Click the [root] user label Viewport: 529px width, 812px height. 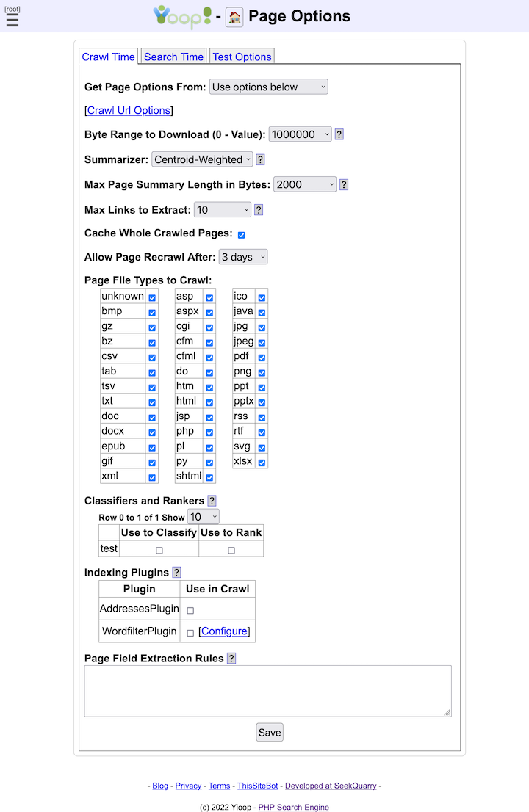(12, 10)
